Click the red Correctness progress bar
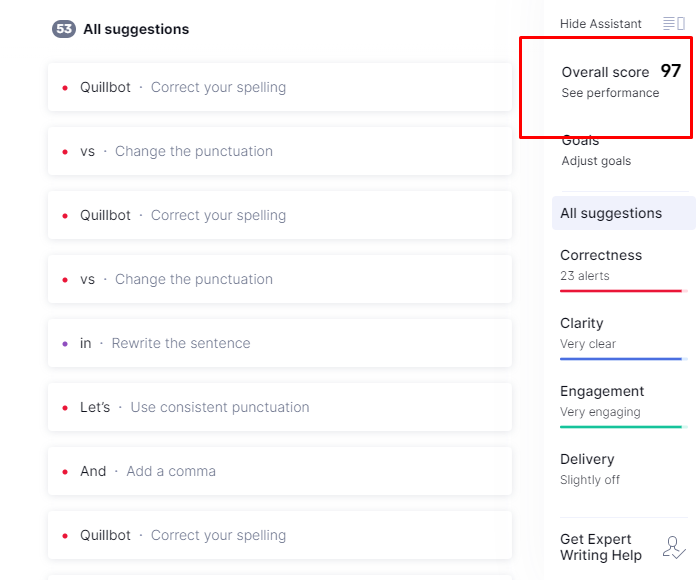This screenshot has height=580, width=697. point(620,290)
